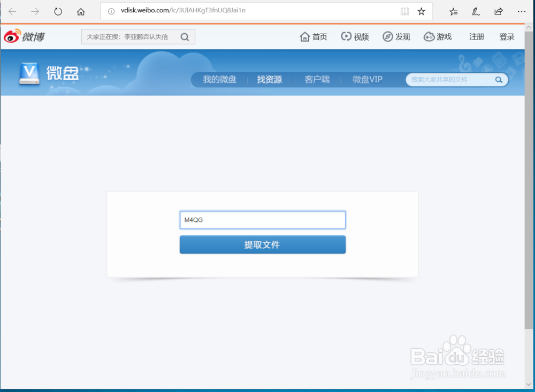This screenshot has height=392, width=535.
Task: Click the search icon in the Vdisk search field
Action: tap(498, 79)
